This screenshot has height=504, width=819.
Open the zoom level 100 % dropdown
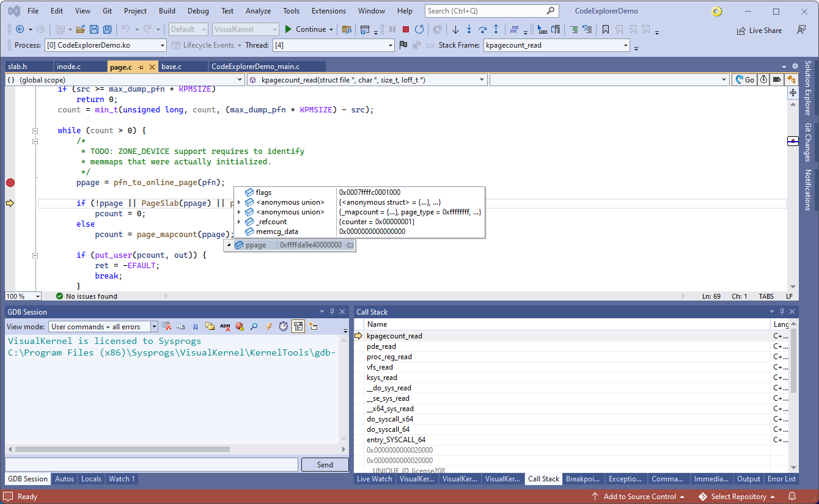[23, 296]
